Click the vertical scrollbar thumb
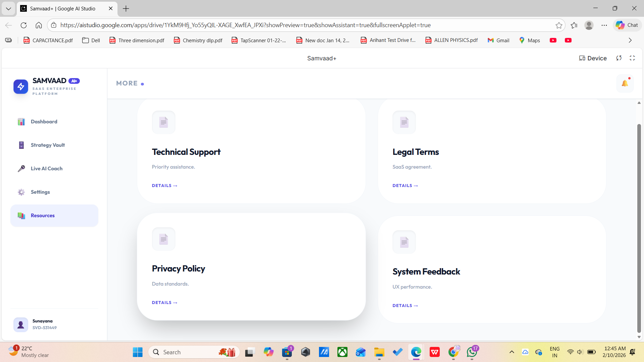The width and height of the screenshot is (644, 362). coord(639,228)
